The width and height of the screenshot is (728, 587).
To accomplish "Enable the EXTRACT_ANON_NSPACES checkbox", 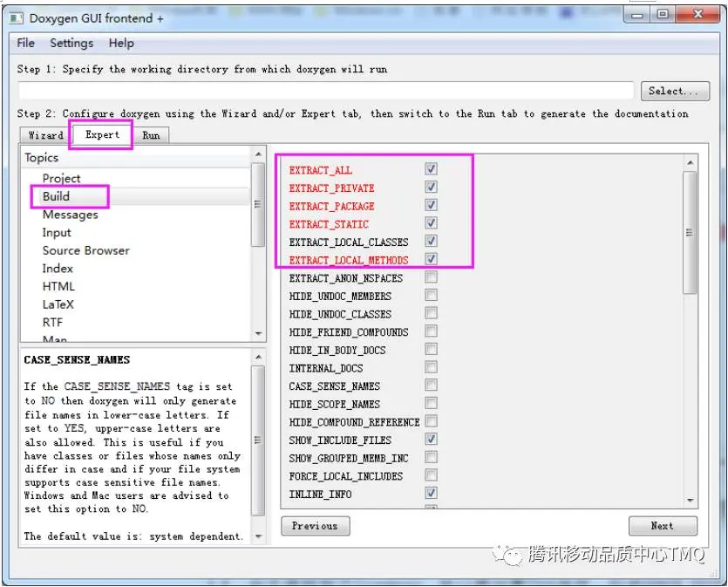I will pos(431,277).
